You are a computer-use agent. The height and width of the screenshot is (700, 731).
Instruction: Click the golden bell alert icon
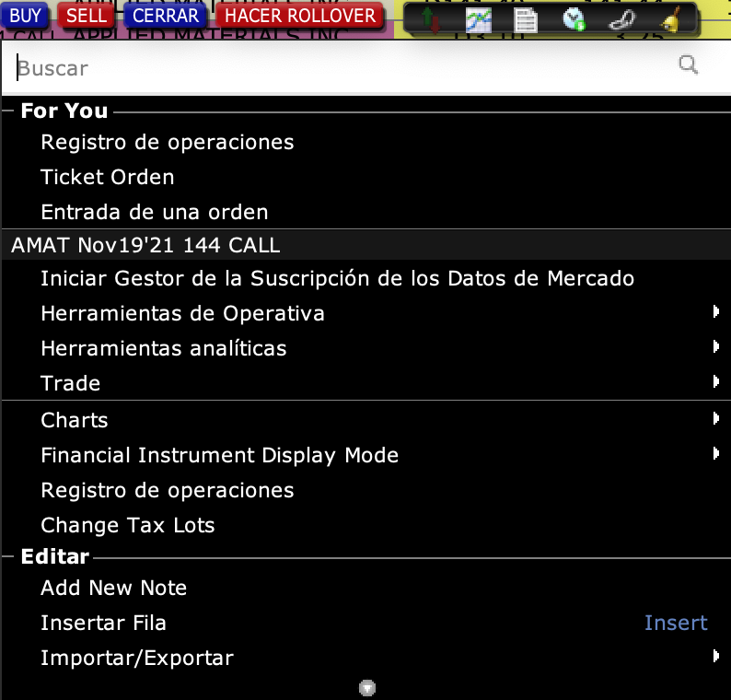click(x=670, y=20)
